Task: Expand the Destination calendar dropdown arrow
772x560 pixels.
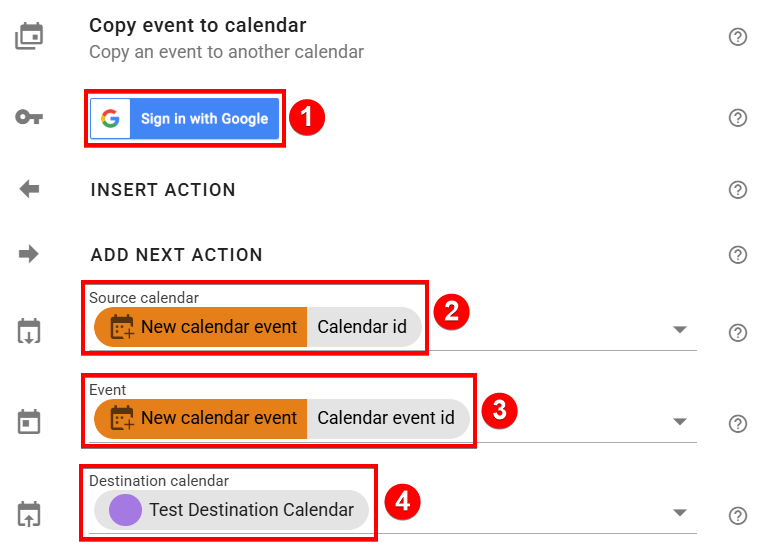Action: (680, 512)
